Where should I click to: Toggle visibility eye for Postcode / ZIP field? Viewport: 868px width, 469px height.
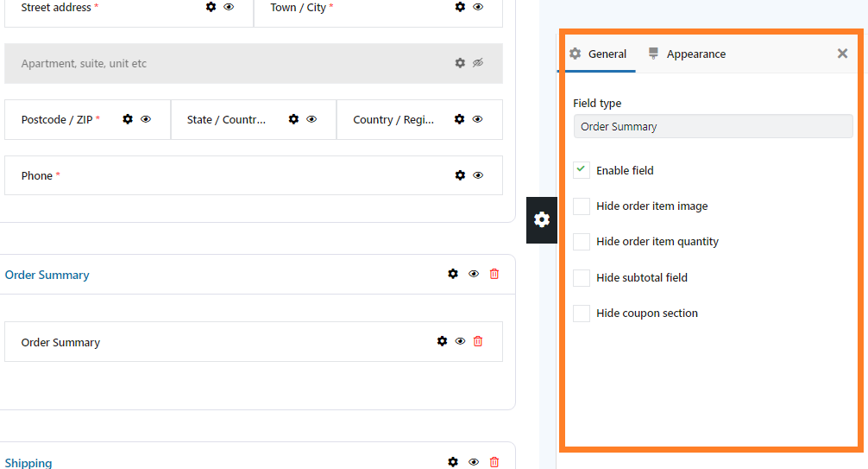(146, 119)
